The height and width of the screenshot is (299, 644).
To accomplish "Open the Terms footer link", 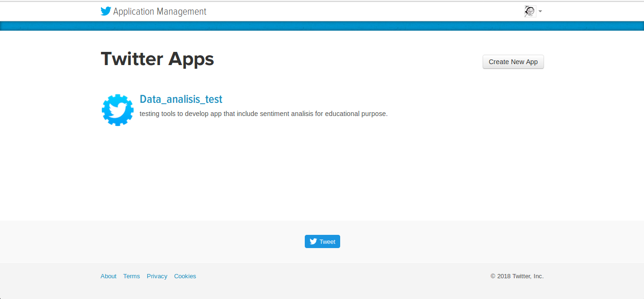I will click(132, 276).
